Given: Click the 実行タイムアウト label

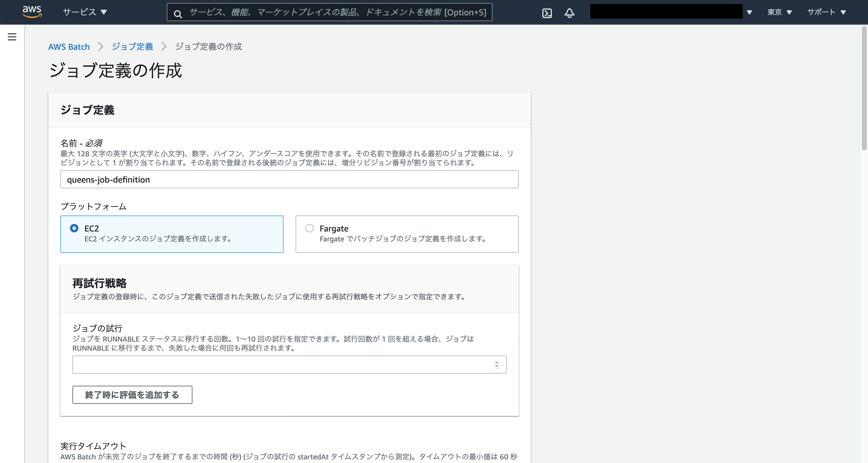Looking at the screenshot, I should pos(93,446).
